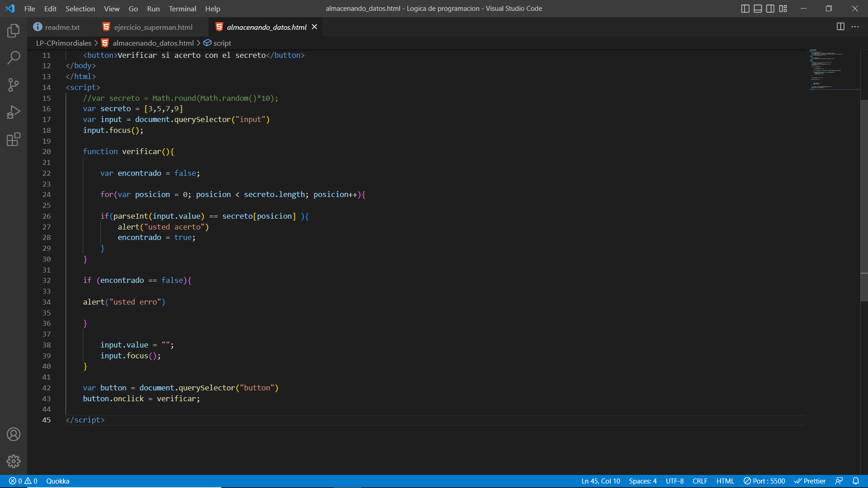
Task: Toggle primary side bar layout icon
Action: click(x=745, y=9)
